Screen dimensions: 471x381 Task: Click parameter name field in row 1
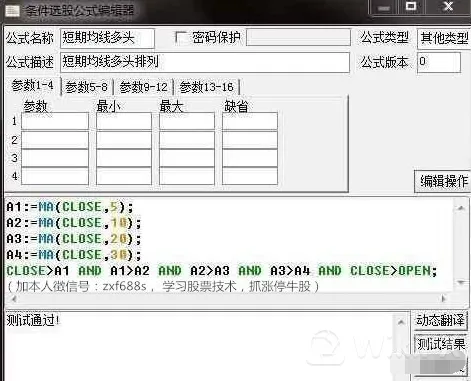pos(55,121)
